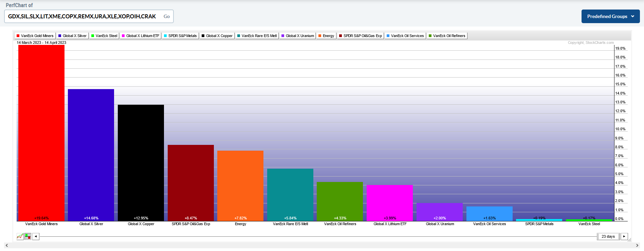Click the +0.17% value label
The width and height of the screenshot is (644, 251).
point(589,218)
